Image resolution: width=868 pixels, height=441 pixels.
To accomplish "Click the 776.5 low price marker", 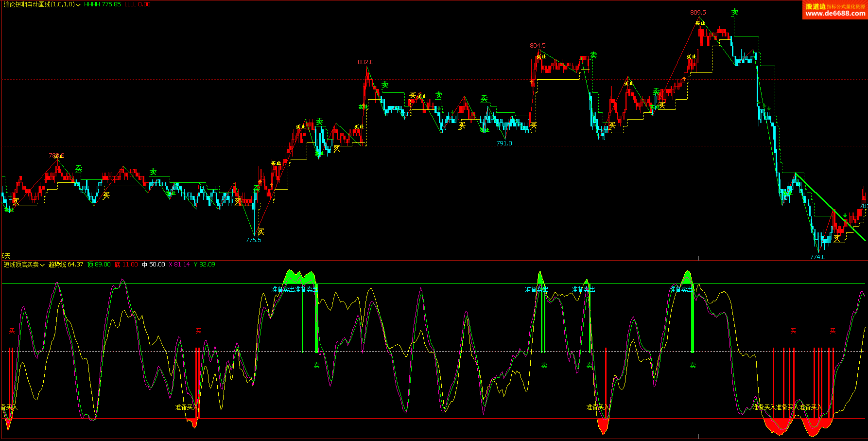I will point(253,240).
